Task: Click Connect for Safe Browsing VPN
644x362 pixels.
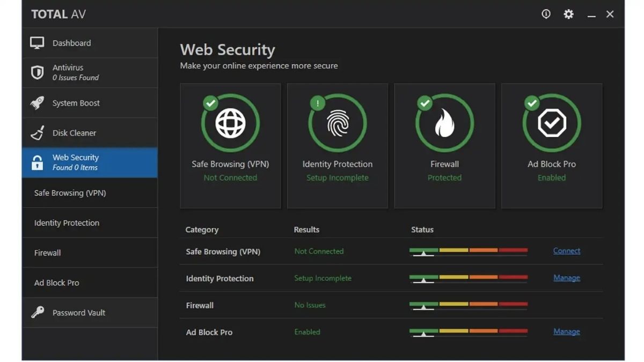Action: [566, 250]
